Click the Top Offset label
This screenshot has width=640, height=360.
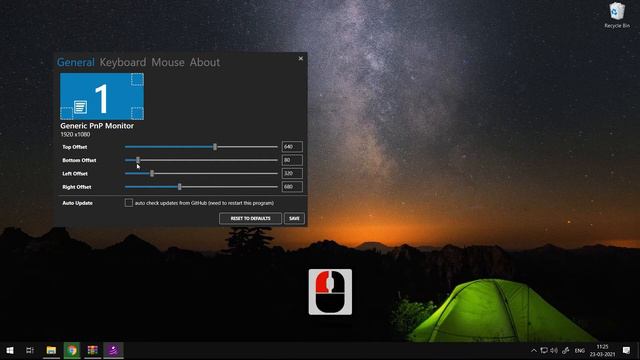click(x=75, y=147)
